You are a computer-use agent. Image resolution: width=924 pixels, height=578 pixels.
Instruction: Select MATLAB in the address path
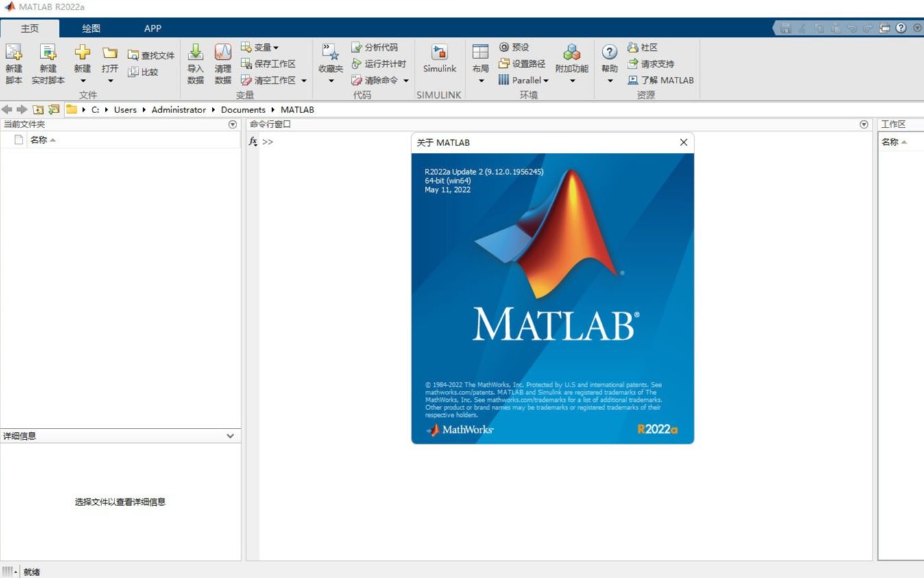(x=297, y=110)
